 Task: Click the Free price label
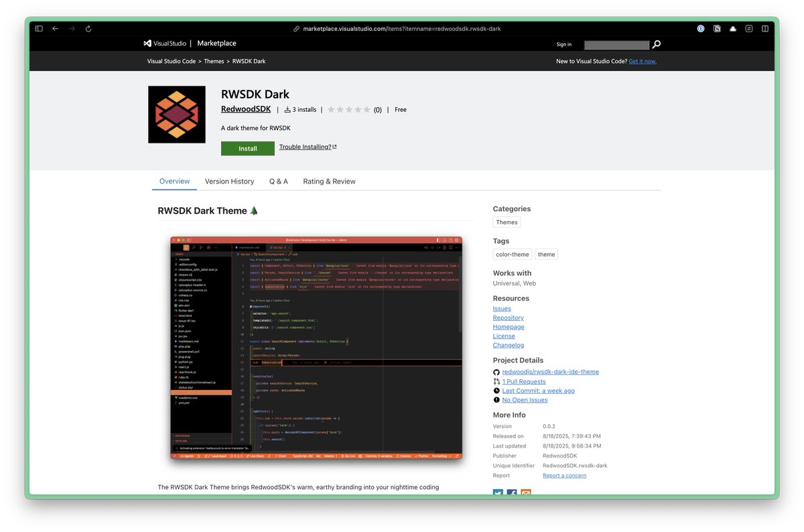pyautogui.click(x=401, y=109)
